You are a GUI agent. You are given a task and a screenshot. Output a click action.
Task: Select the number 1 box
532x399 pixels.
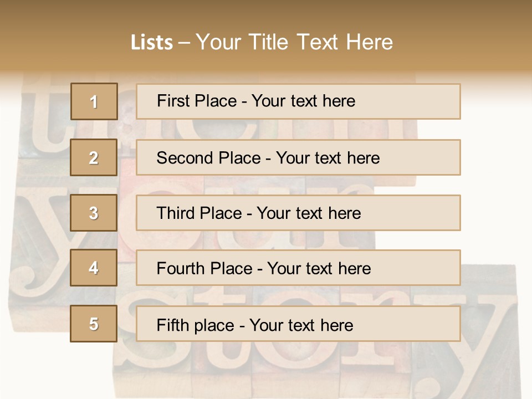tap(94, 101)
